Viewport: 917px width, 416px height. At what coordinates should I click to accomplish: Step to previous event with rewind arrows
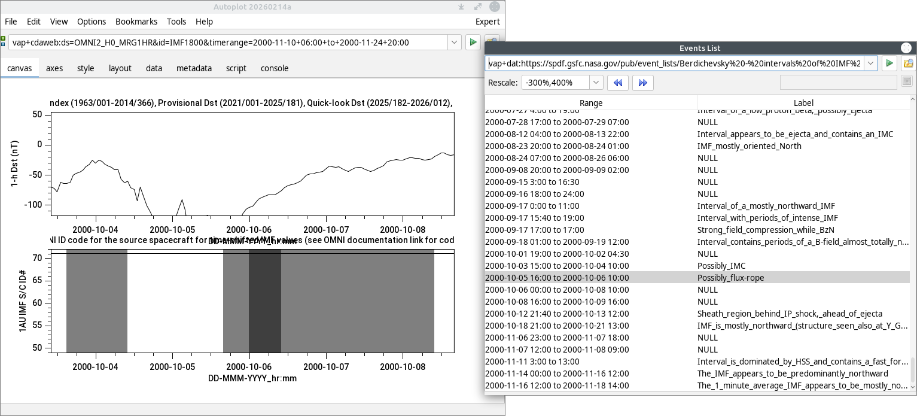[x=619, y=82]
